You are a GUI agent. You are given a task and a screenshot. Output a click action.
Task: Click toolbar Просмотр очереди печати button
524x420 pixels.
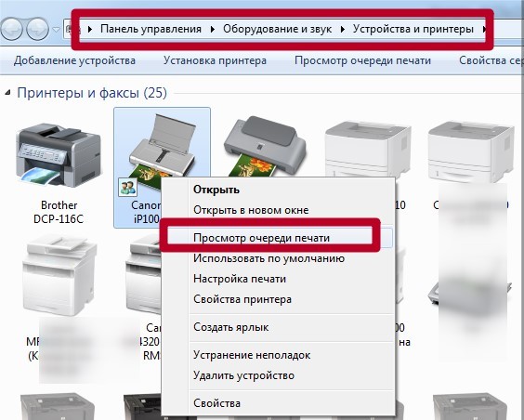(362, 60)
